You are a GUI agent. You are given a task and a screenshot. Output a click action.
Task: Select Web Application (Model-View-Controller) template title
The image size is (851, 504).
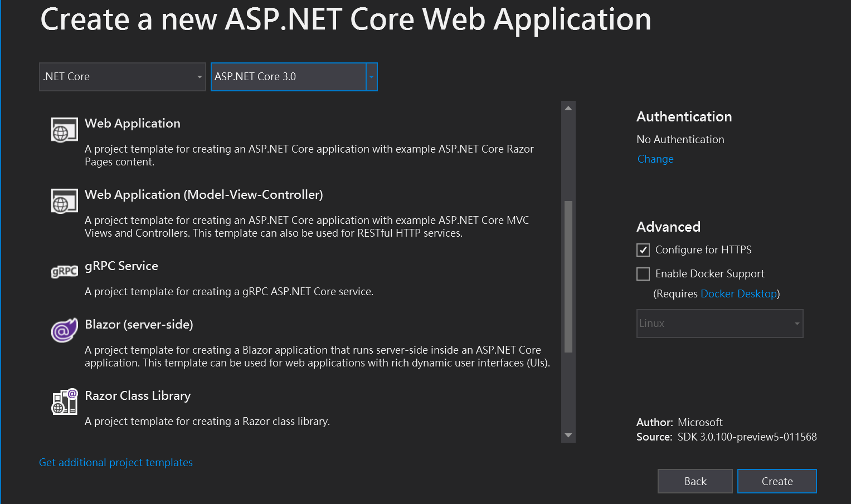(203, 195)
